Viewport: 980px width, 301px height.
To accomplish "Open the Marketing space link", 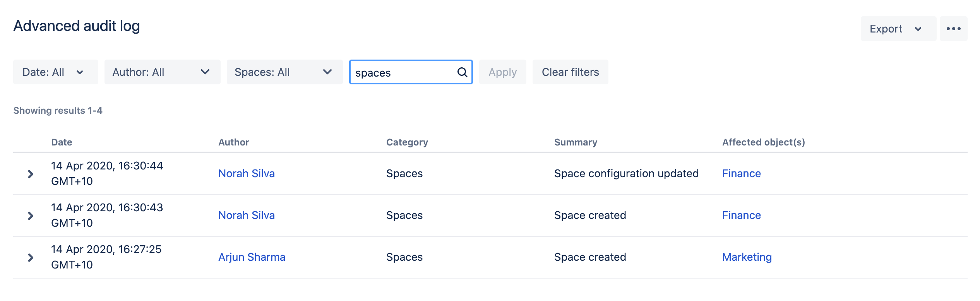I will (x=747, y=257).
